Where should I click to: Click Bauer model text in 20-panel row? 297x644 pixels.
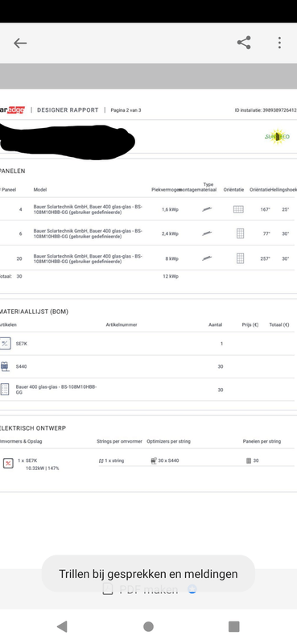coord(88,258)
